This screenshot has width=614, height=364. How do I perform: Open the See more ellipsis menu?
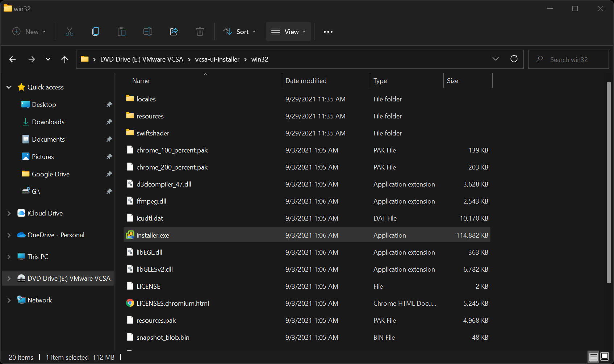coord(328,32)
